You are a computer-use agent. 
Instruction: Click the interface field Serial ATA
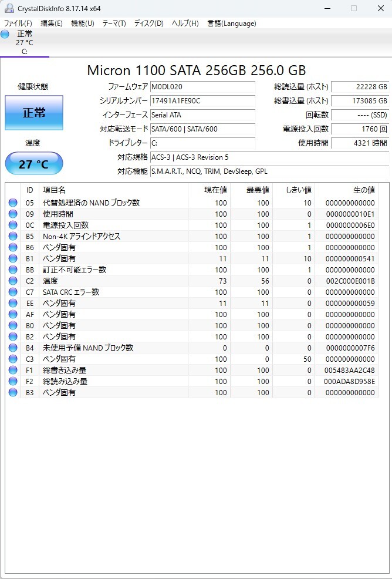[202, 115]
